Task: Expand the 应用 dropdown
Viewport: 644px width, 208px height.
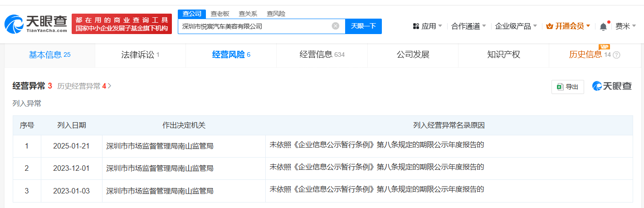Action: pos(428,26)
